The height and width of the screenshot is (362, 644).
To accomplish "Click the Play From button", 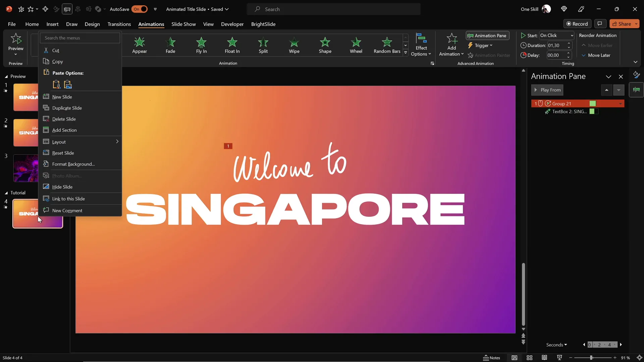I will [x=547, y=90].
